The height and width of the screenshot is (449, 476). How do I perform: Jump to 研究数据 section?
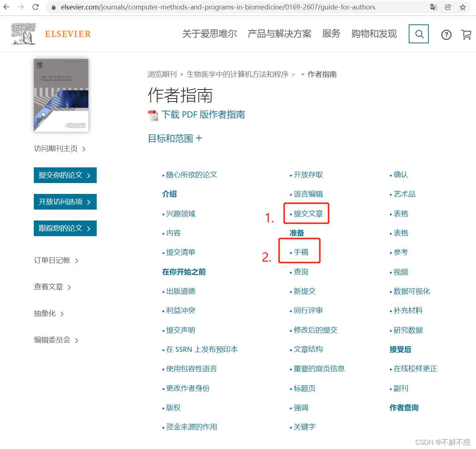point(408,330)
